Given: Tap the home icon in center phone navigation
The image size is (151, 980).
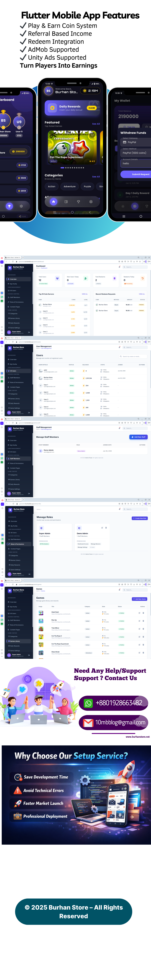Looking at the screenshot, I should [x=53, y=202].
